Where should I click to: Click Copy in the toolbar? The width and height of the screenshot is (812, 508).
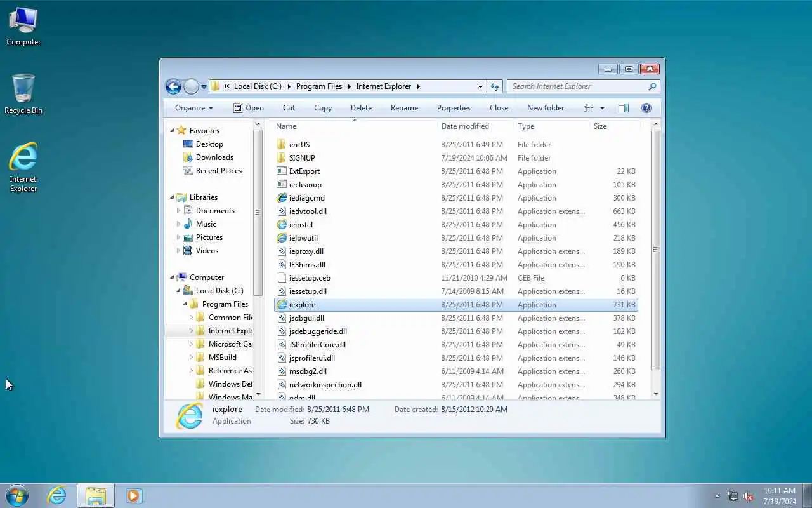click(x=323, y=108)
